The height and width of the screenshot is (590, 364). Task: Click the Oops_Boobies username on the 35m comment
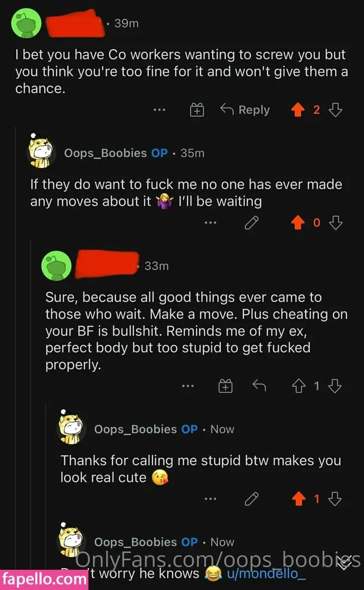click(x=105, y=153)
